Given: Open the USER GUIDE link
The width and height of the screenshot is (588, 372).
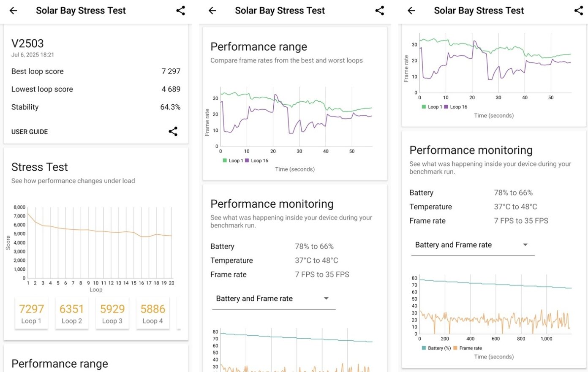Looking at the screenshot, I should click(30, 132).
